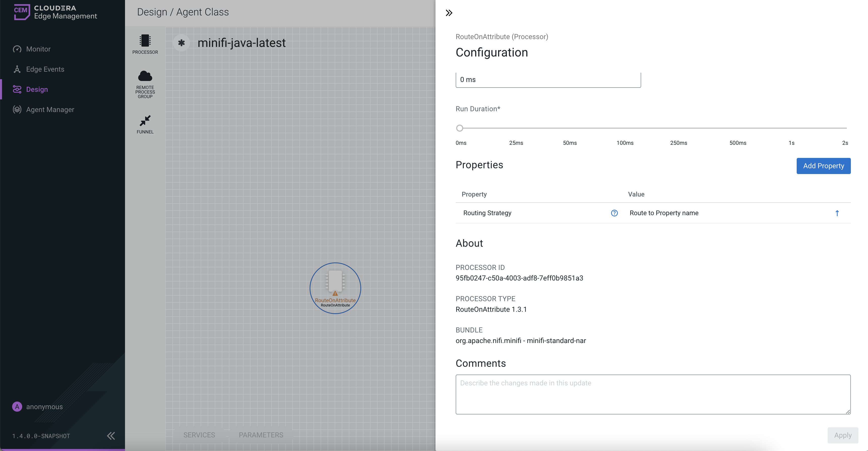Click the Comments text area

(653, 394)
